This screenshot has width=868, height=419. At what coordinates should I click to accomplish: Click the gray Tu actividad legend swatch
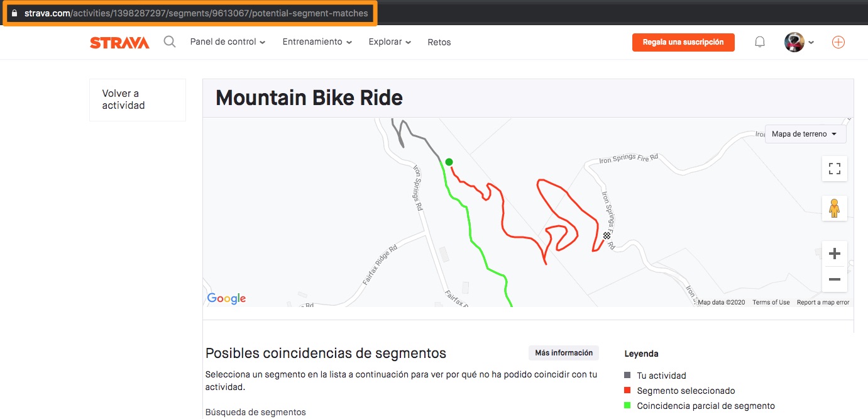[627, 375]
